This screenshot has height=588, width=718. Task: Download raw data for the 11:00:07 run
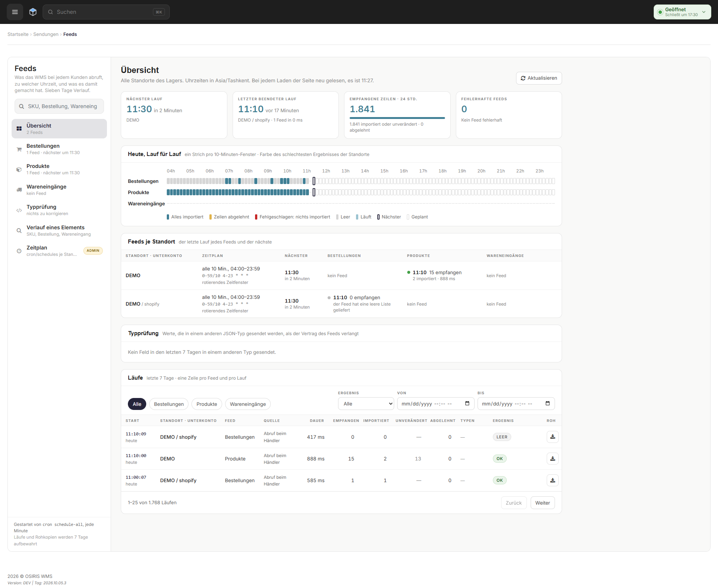click(x=552, y=480)
